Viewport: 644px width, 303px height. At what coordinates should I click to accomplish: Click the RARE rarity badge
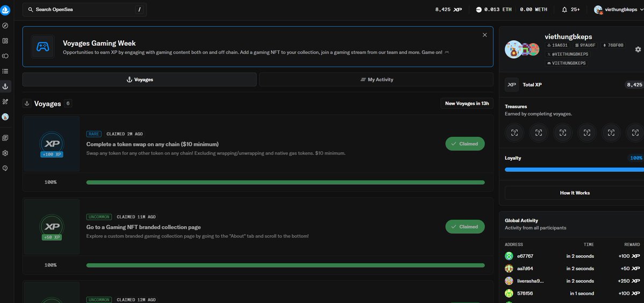93,134
